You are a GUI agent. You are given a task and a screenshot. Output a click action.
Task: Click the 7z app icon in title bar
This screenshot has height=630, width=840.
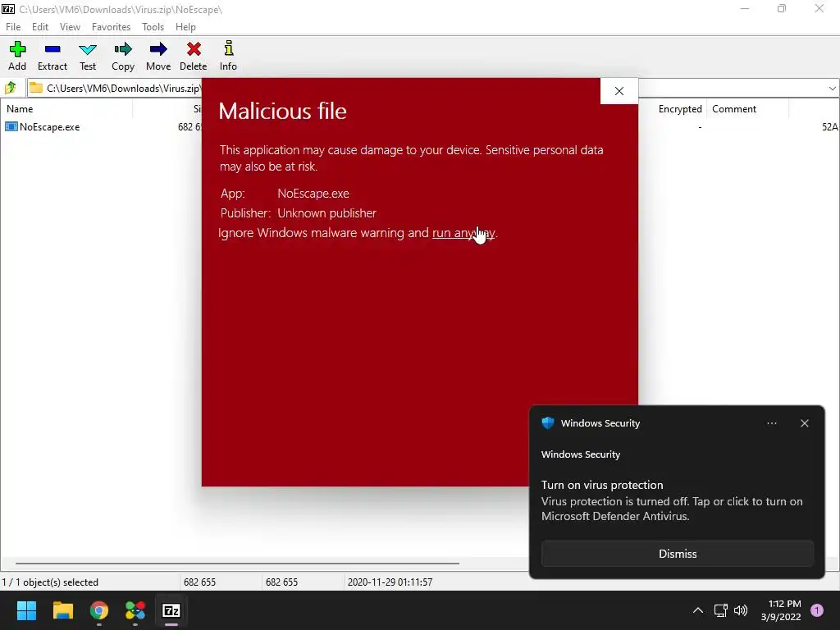tap(8, 9)
